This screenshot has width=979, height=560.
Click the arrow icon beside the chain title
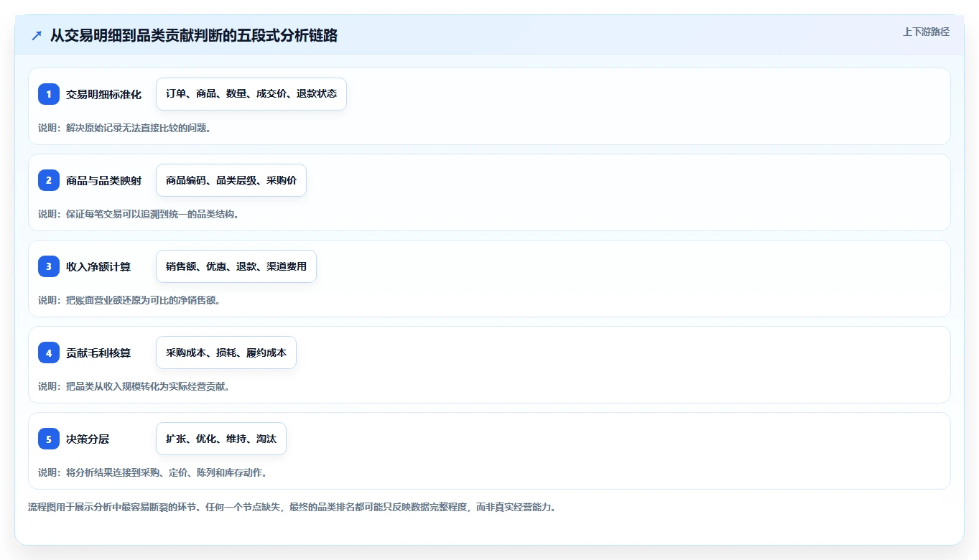(37, 36)
